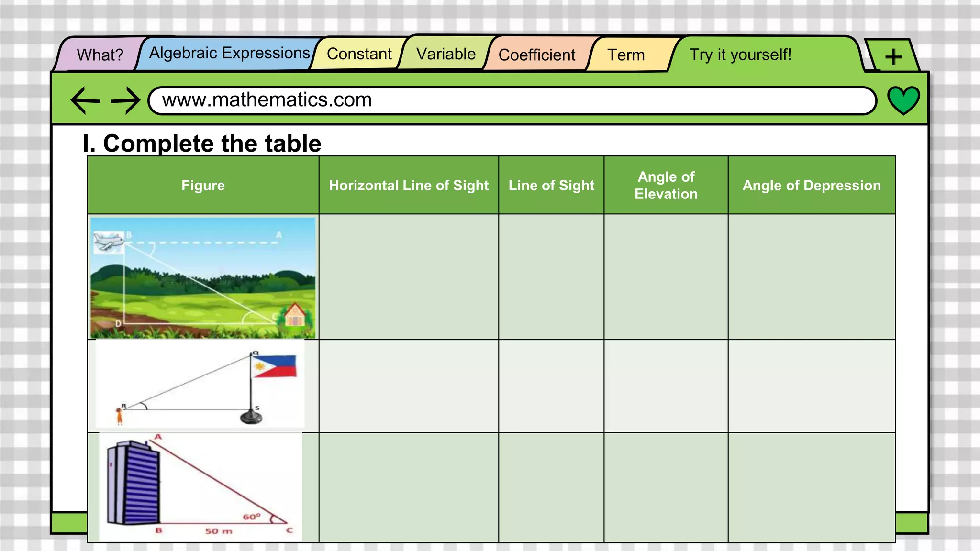Image resolution: width=980 pixels, height=551 pixels.
Task: Click the Angle of Depression column header
Action: (x=811, y=185)
